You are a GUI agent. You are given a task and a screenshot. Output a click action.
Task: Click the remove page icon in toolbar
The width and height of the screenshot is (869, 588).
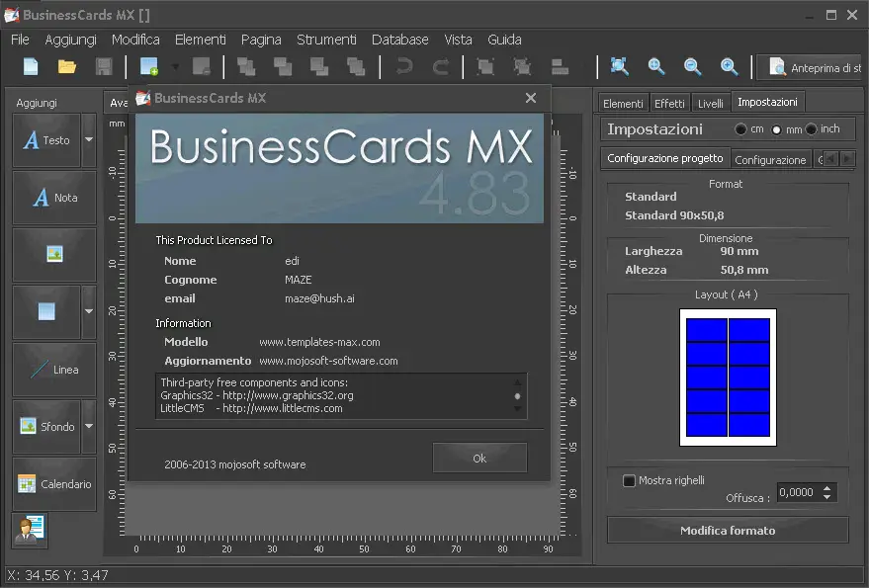[x=202, y=67]
